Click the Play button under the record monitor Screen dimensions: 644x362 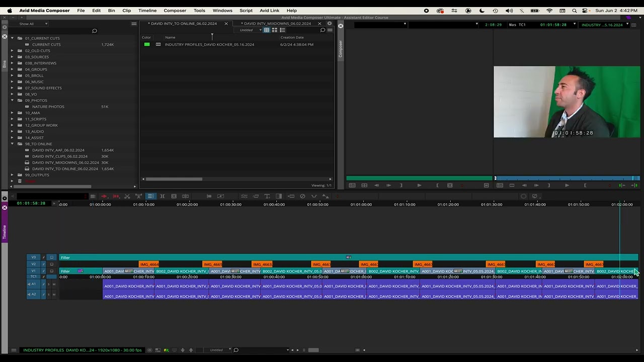point(567,186)
